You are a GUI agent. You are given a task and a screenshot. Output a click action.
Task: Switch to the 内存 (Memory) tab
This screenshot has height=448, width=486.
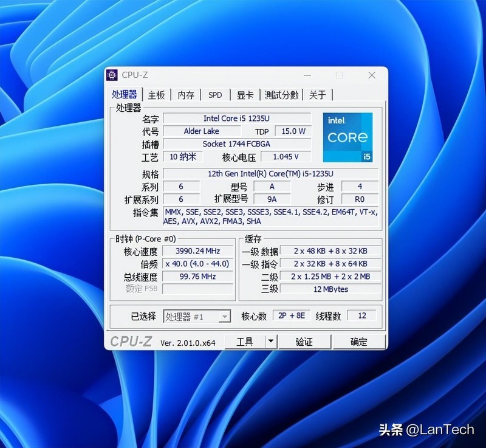[185, 95]
